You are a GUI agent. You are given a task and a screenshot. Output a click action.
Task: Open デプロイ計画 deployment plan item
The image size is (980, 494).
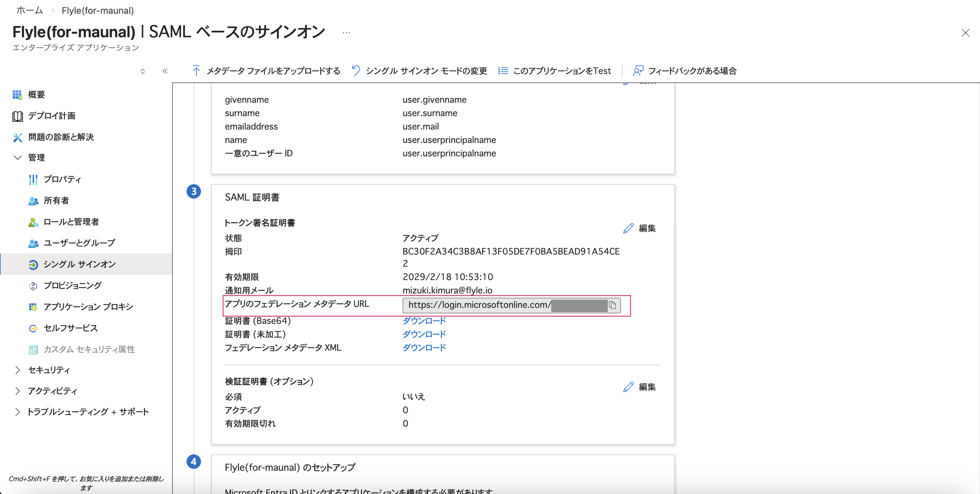tap(51, 115)
